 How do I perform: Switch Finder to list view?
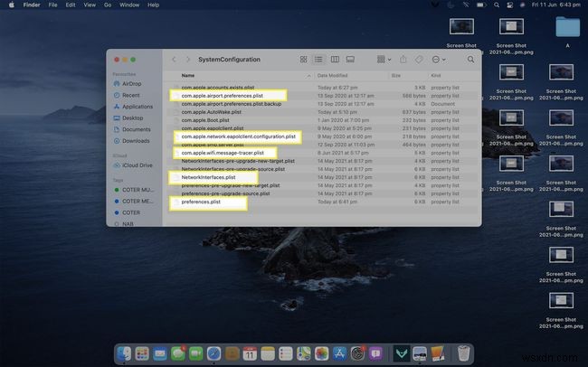tap(318, 60)
